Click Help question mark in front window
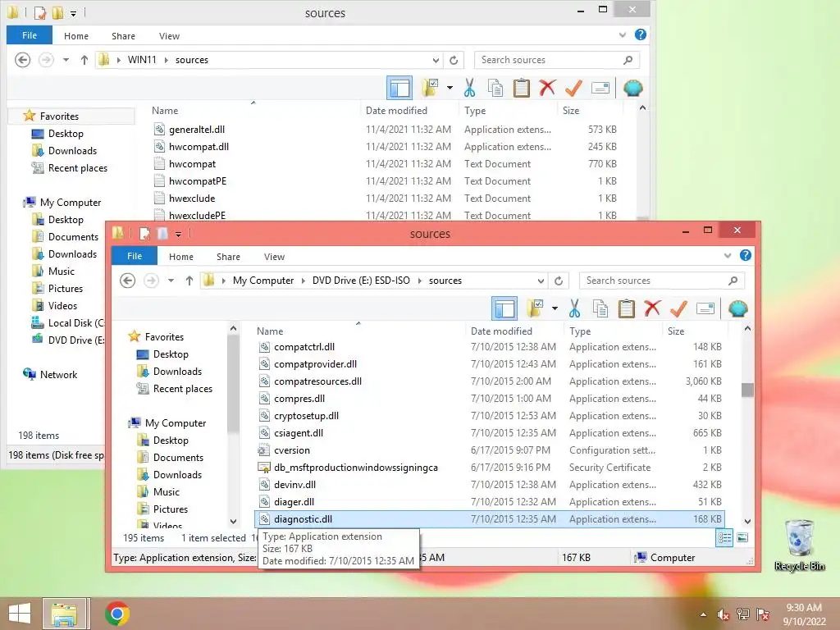Screen dimensions: 840x630 coord(745,256)
